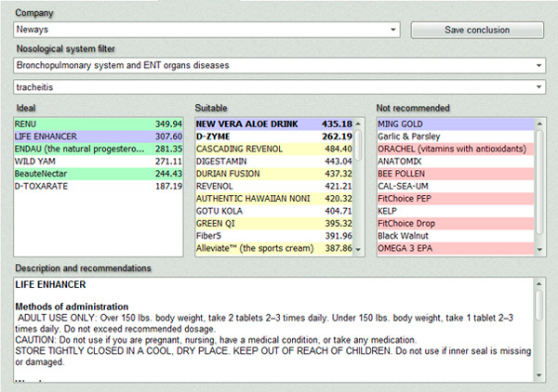
Task: Click Suitable list scroll up arrow
Action: tap(358, 124)
